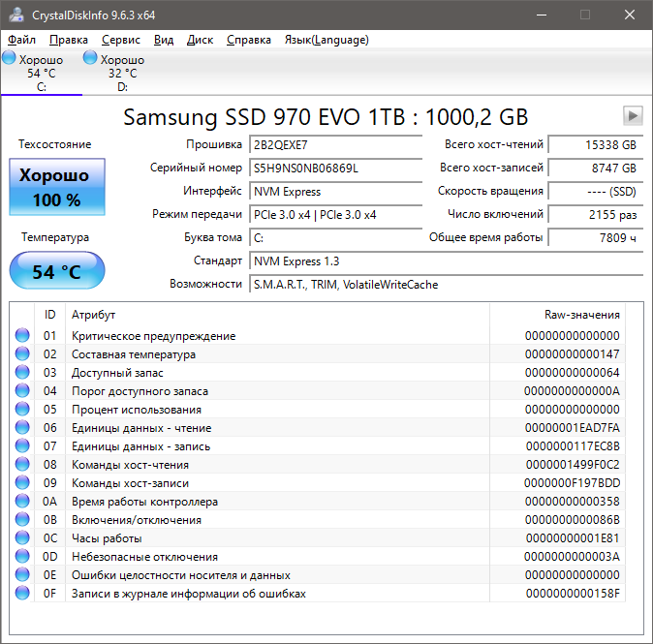Image resolution: width=653 pixels, height=644 pixels.
Task: Click status orb for attribute 08
Action: [22, 464]
